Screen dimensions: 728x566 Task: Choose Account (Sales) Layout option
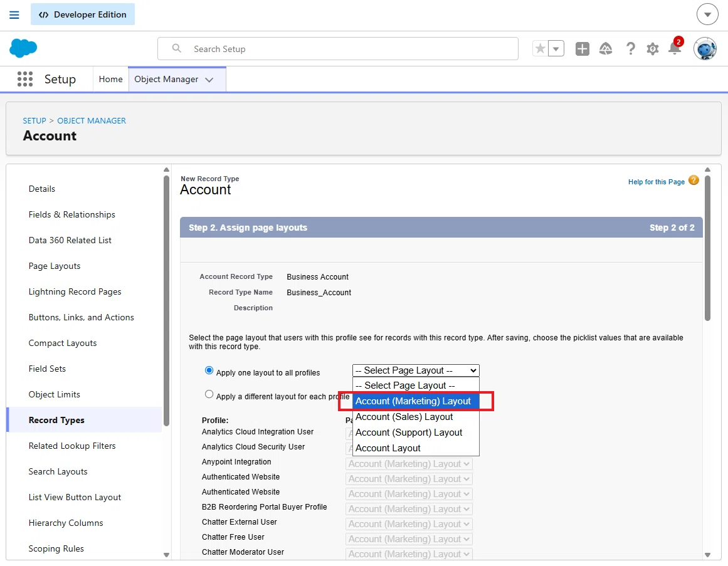point(416,417)
